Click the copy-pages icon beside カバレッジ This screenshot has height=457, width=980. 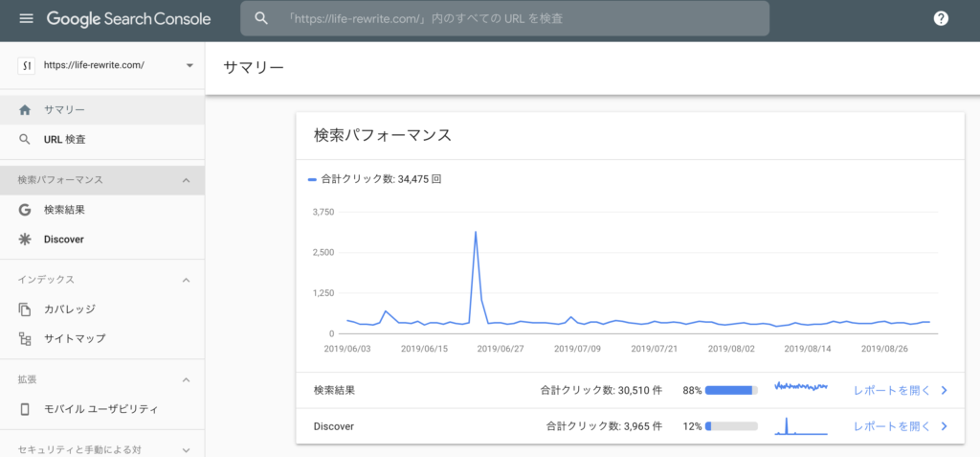tap(25, 309)
